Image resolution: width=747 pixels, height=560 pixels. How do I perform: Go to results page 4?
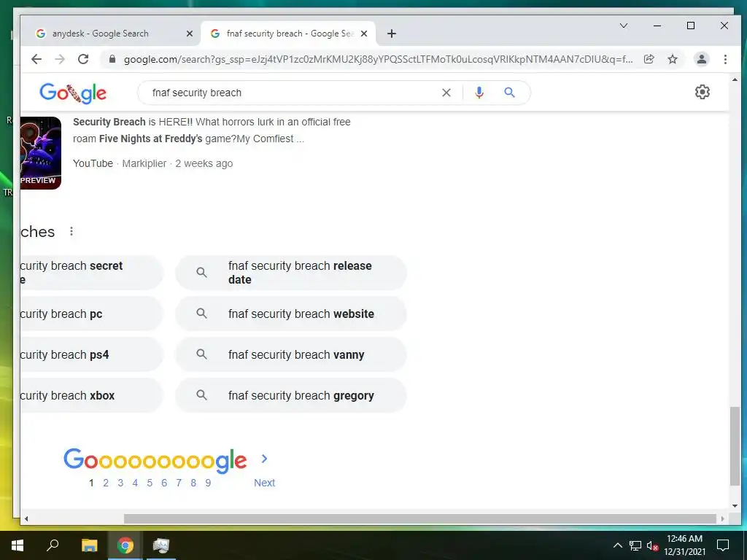point(135,483)
